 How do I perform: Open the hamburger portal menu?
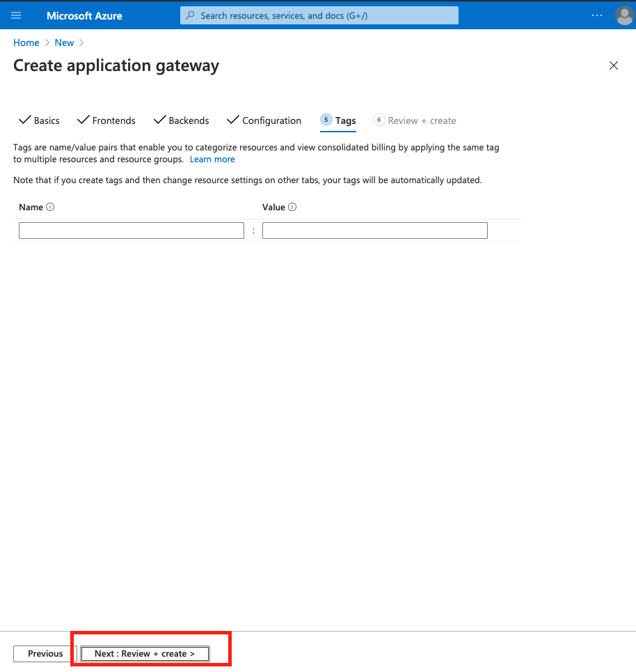point(16,15)
